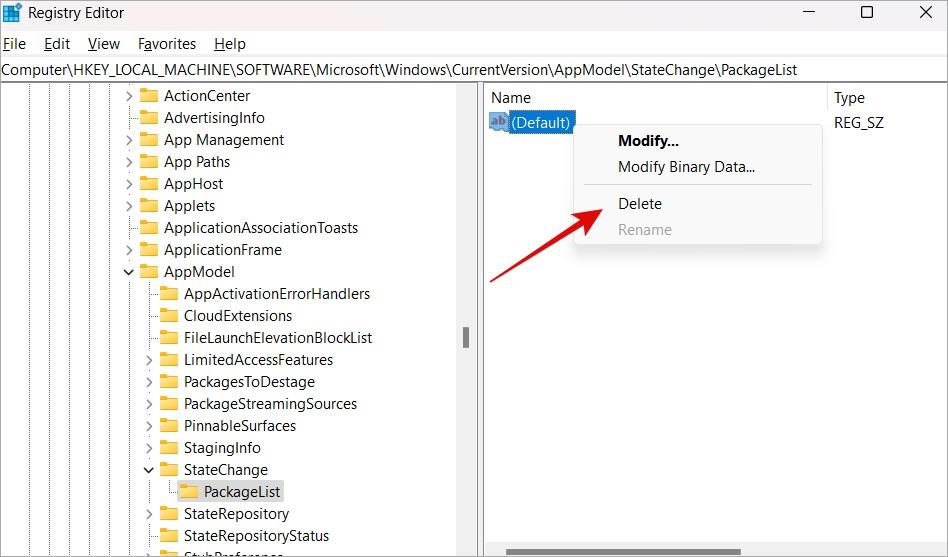Viewport: 948px width, 557px height.
Task: Close the Registry Editor window
Action: click(926, 12)
